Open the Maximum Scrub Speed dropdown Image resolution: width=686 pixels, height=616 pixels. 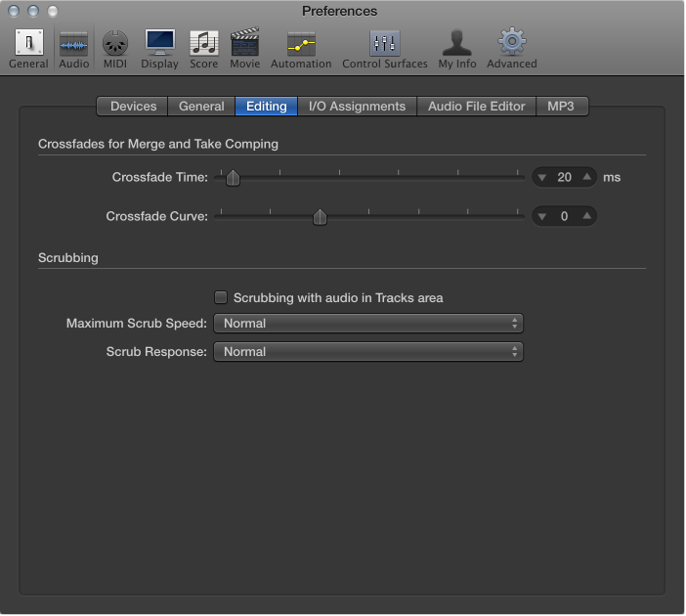(368, 324)
